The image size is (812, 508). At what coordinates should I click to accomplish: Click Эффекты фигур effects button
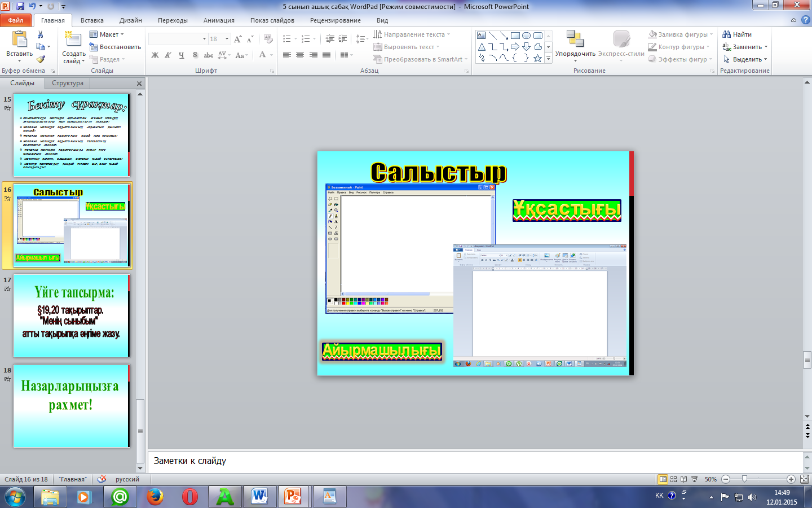tap(680, 59)
